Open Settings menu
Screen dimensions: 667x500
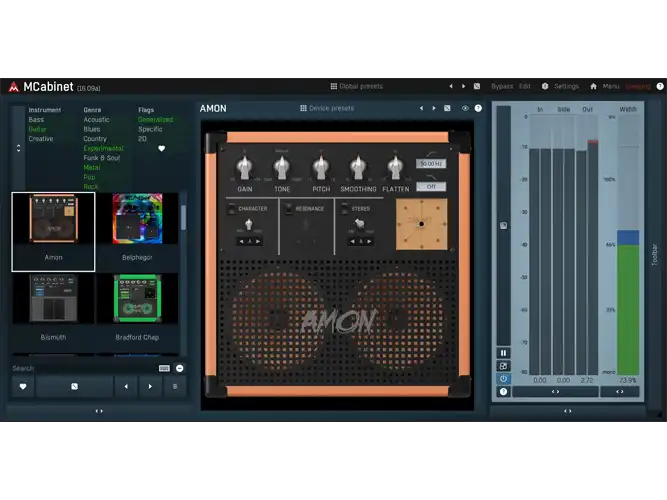pos(566,86)
